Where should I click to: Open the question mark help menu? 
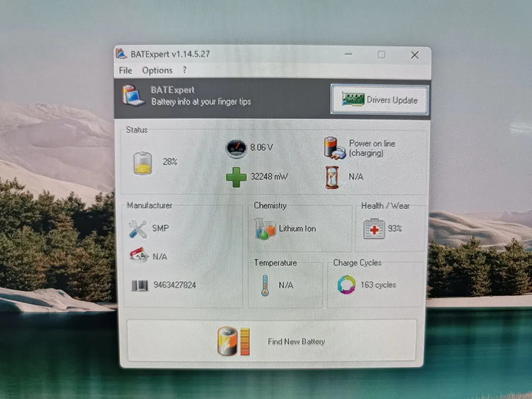(184, 70)
